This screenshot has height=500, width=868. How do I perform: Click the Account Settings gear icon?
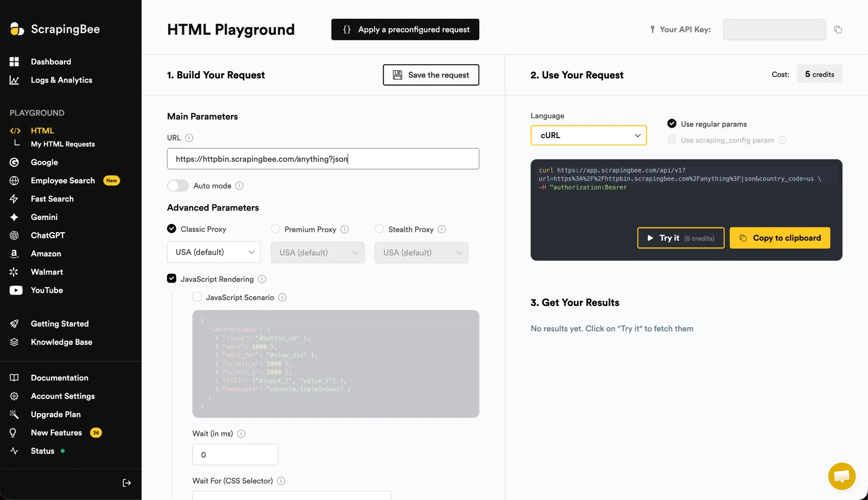(x=14, y=396)
